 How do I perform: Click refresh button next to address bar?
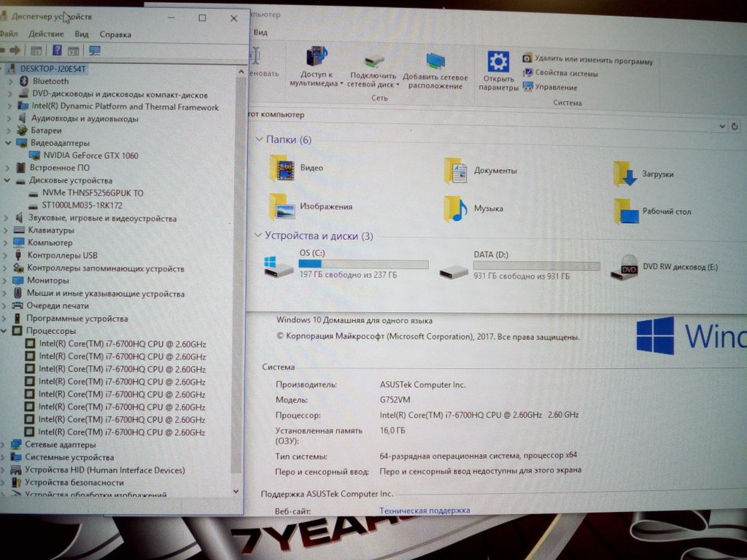pyautogui.click(x=734, y=126)
